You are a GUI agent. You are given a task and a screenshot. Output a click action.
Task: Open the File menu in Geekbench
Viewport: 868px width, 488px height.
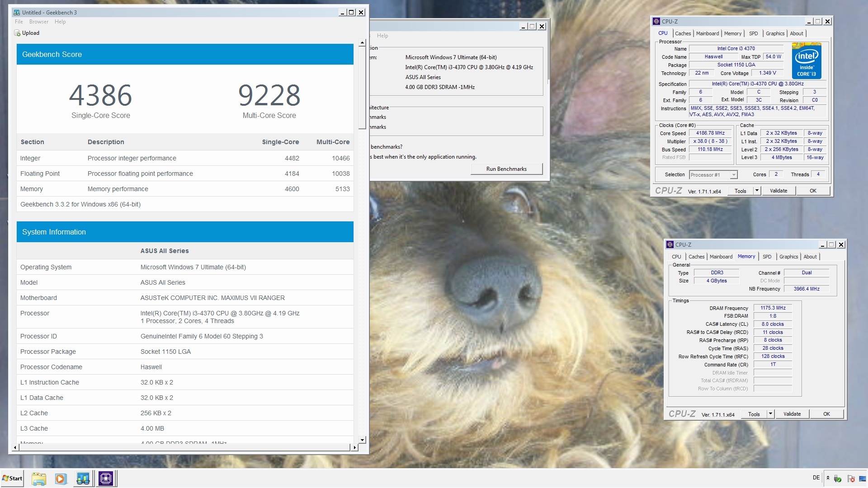tap(19, 22)
